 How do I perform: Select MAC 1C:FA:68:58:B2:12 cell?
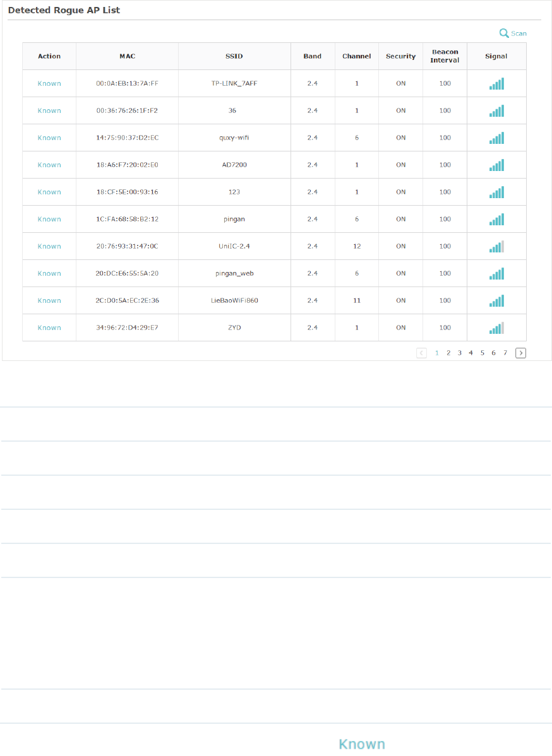tap(128, 219)
